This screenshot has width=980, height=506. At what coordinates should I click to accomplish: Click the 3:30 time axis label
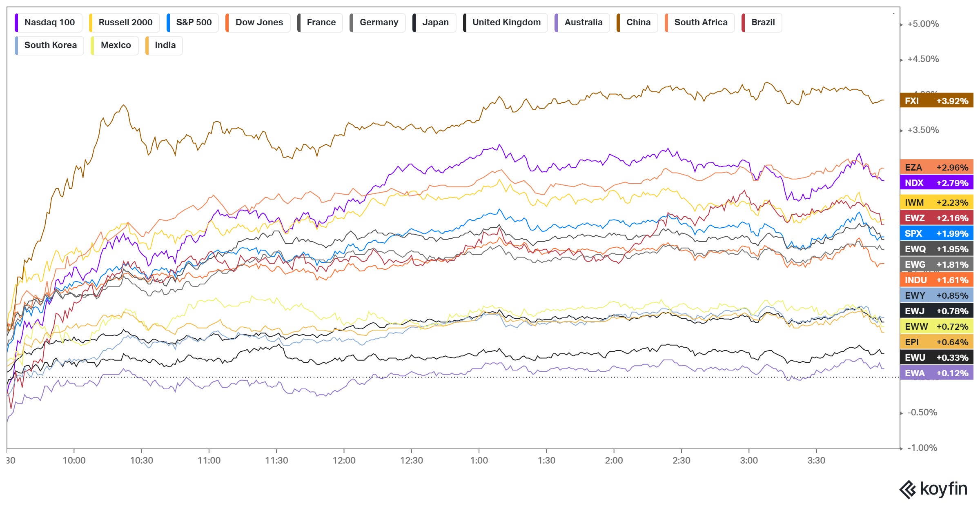click(816, 461)
